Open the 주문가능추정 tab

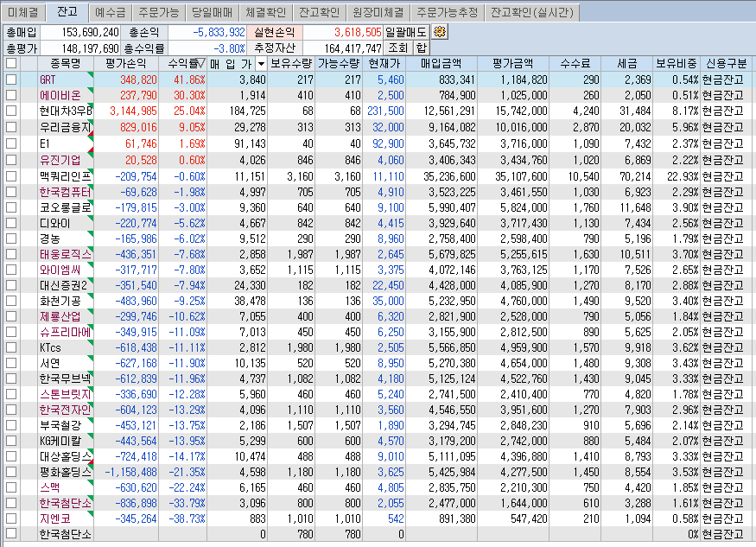448,12
